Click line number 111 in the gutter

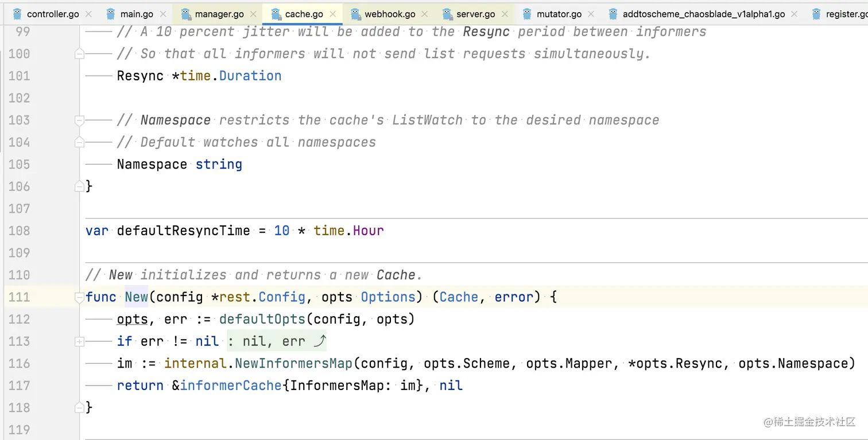coord(19,297)
